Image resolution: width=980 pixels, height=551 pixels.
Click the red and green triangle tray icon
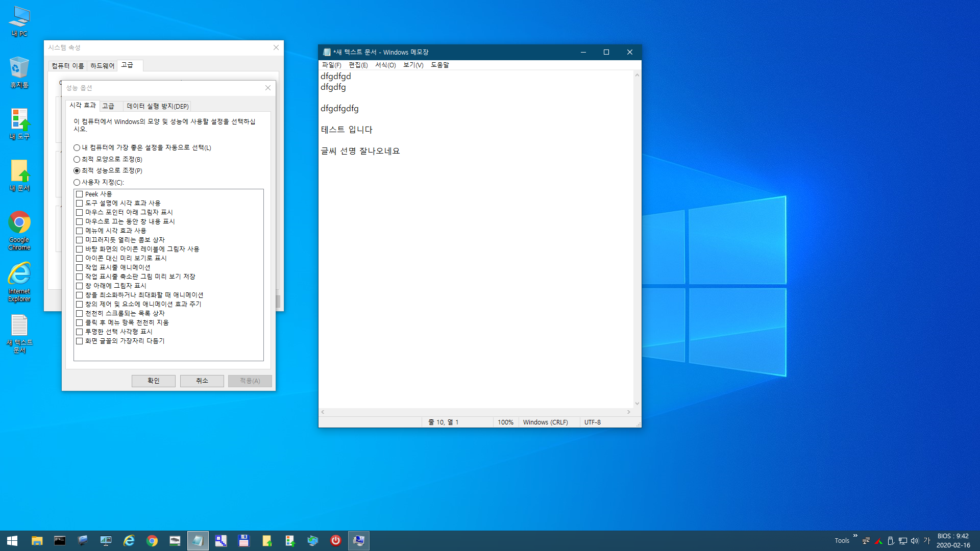click(x=878, y=541)
